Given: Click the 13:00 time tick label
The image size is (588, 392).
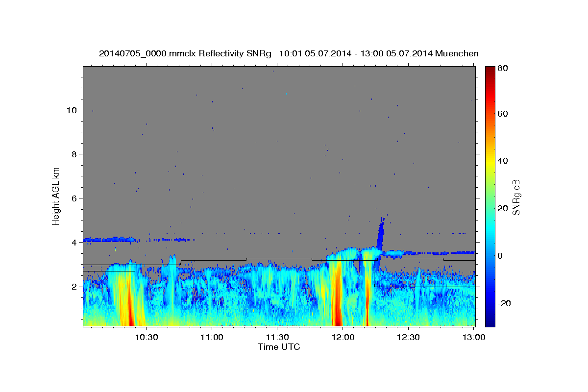Looking at the screenshot, I should pyautogui.click(x=473, y=337).
